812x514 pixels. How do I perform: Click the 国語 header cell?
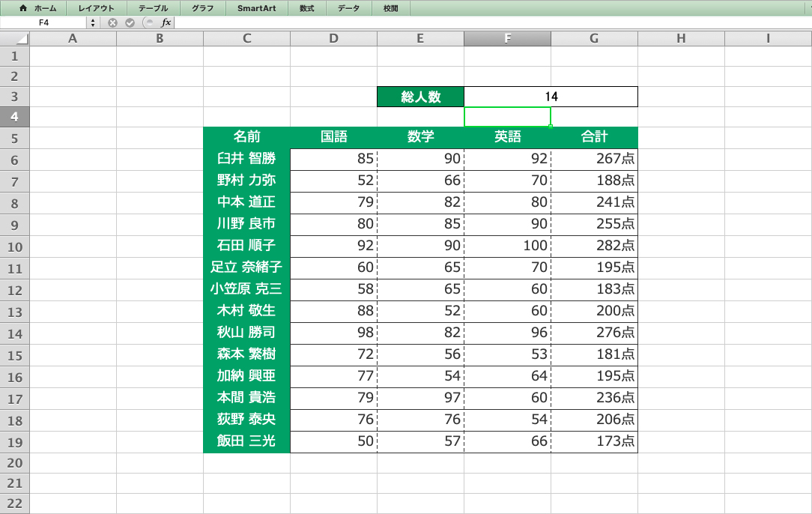pos(333,137)
